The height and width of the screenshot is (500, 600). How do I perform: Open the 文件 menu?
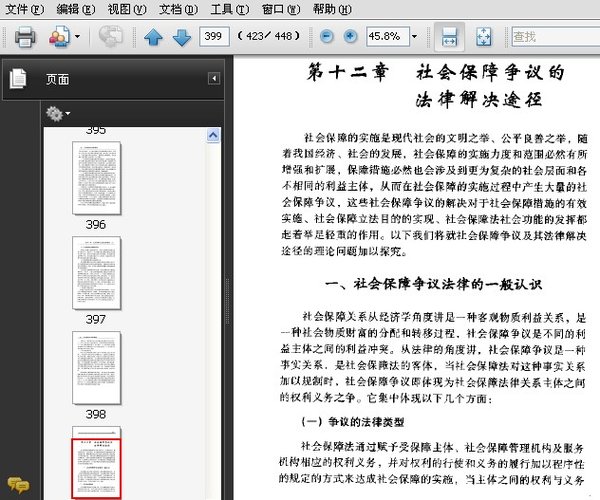23,9
